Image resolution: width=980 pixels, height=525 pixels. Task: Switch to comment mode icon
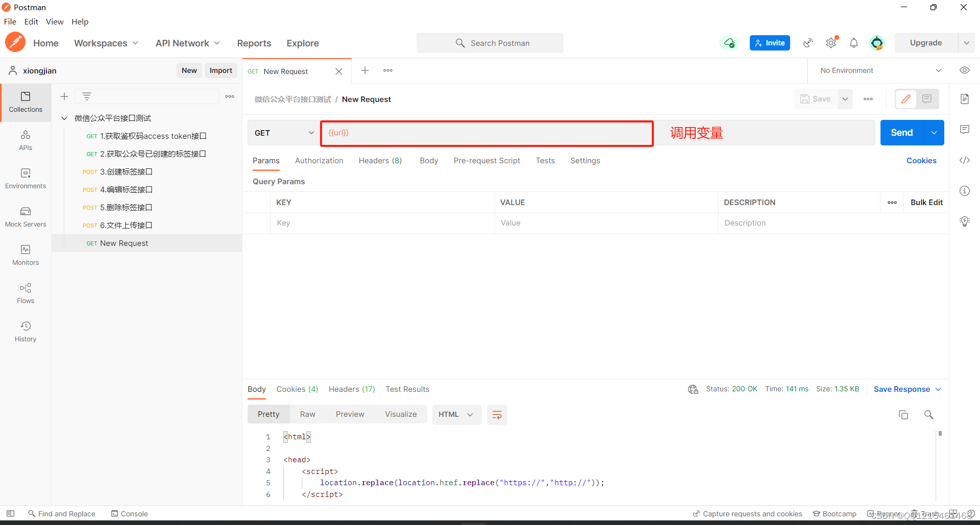click(x=927, y=99)
